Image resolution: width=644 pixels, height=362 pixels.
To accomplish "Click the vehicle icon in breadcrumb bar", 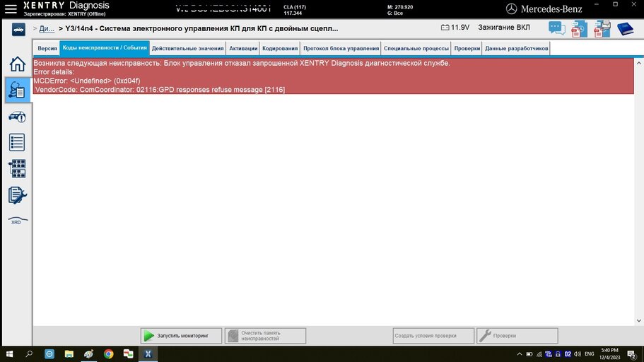I will click(x=18, y=30).
